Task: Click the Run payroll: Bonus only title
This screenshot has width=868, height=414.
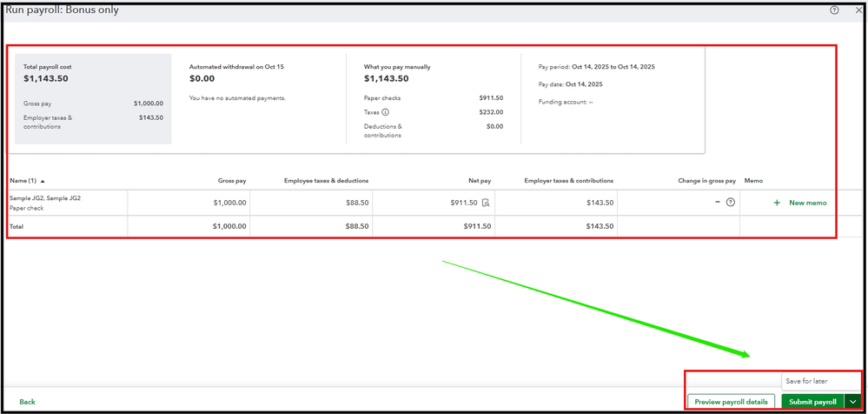Action: pyautogui.click(x=63, y=10)
